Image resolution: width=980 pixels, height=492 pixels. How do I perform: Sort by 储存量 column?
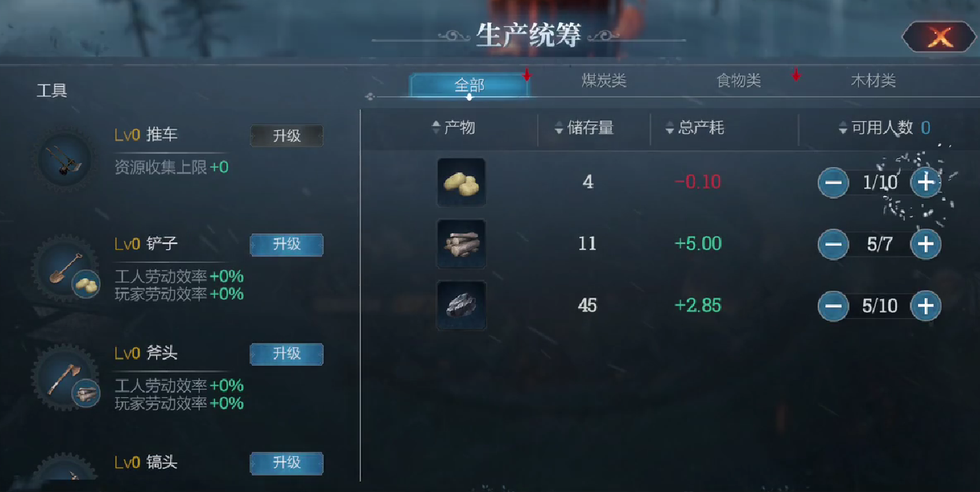585,128
